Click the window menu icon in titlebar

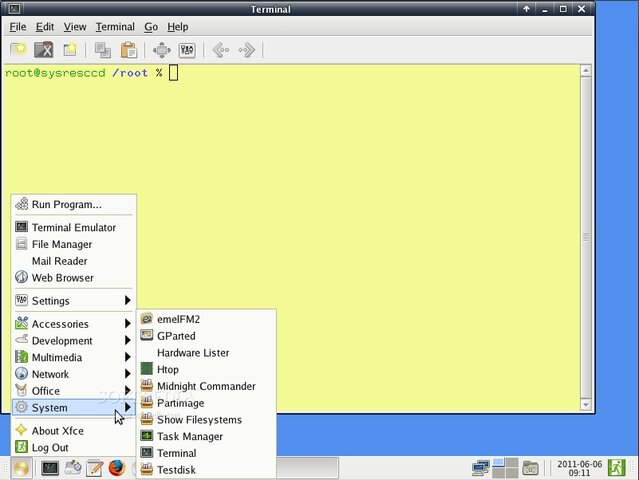tap(14, 8)
